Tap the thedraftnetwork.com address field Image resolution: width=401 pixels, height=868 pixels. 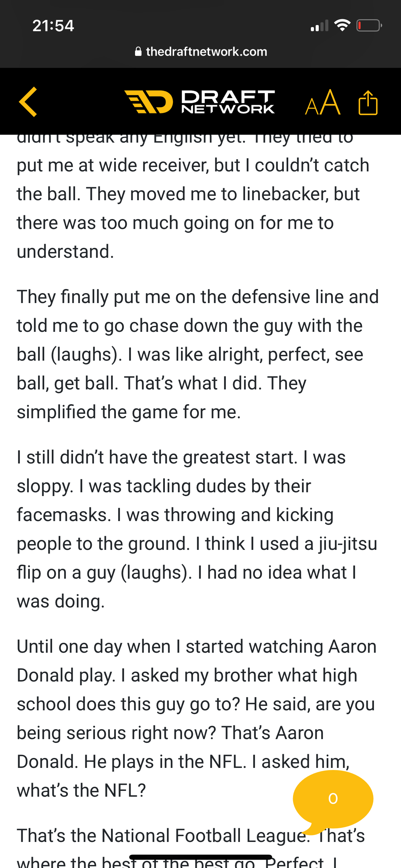[206, 52]
